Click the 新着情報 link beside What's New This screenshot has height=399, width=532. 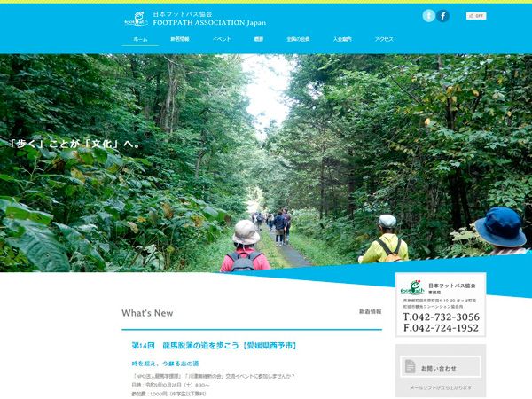tap(370, 312)
